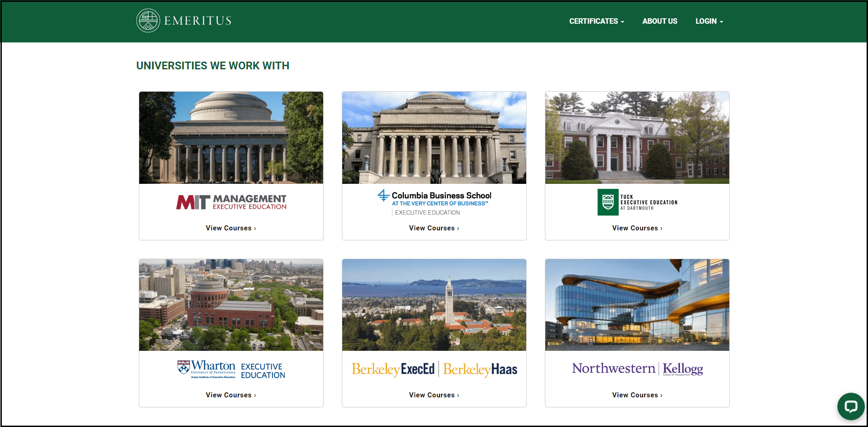Viewport: 868px width, 427px height.
Task: Click the Universities We Work With heading
Action: tap(213, 66)
